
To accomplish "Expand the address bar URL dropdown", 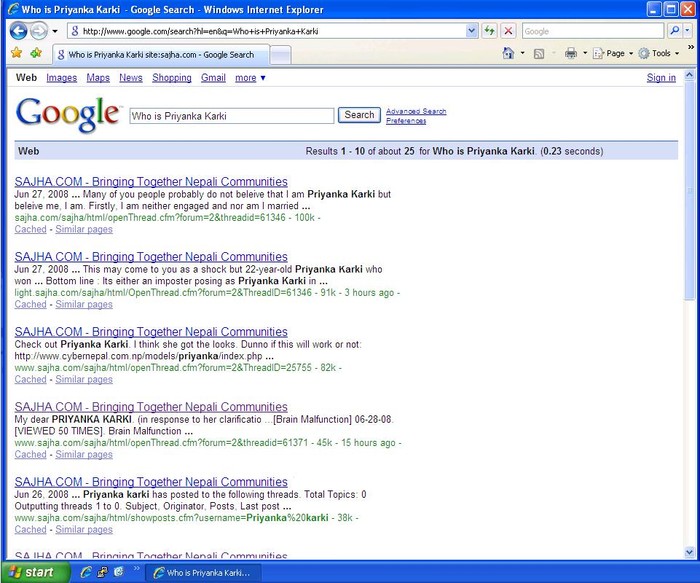I will tap(471, 31).
